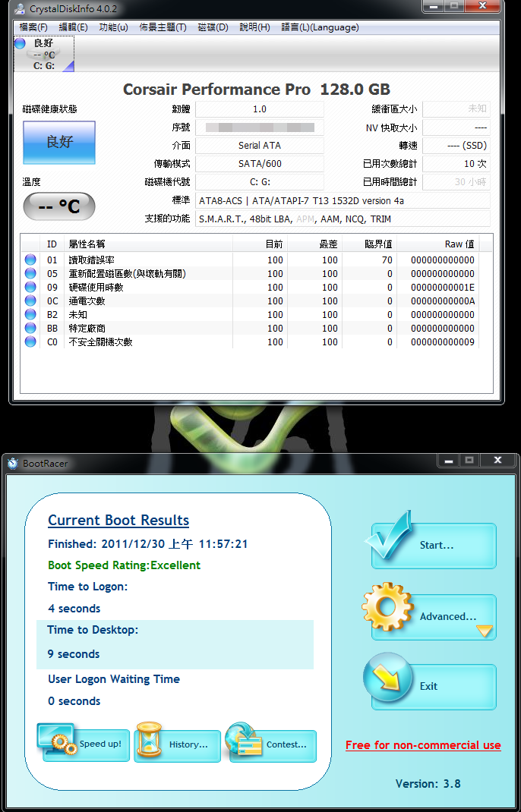Open the 磁碟(D) menu
521x812 pixels.
213,27
